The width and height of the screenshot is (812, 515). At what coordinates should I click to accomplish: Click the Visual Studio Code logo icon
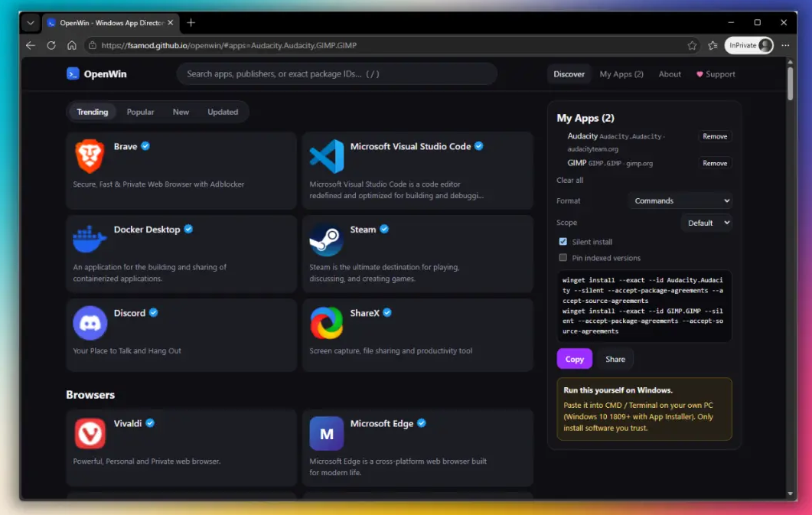coord(326,156)
